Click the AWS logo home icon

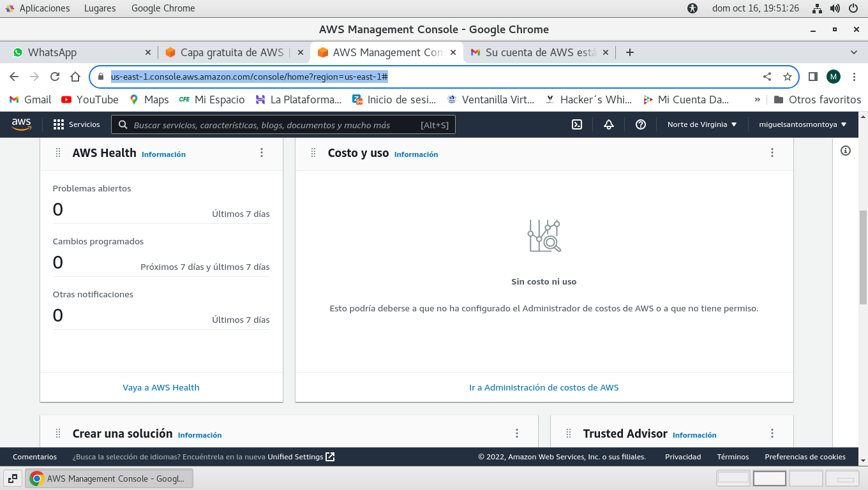click(22, 124)
